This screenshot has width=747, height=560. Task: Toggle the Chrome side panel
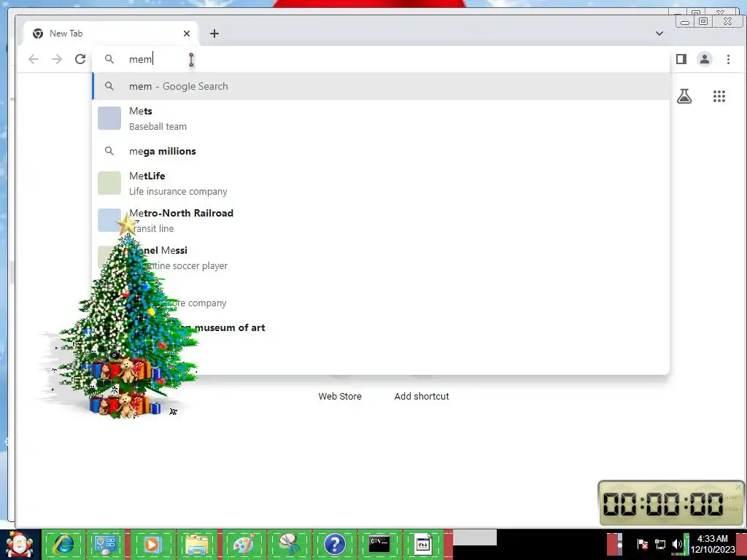click(681, 59)
